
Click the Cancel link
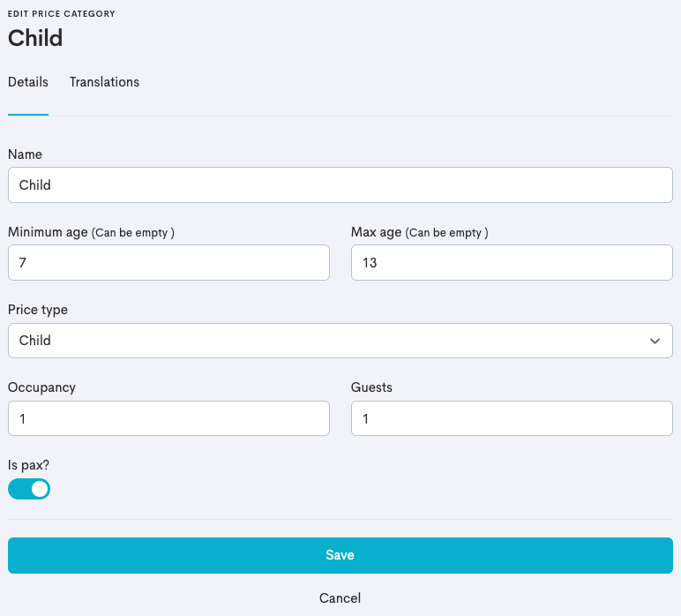click(x=340, y=598)
